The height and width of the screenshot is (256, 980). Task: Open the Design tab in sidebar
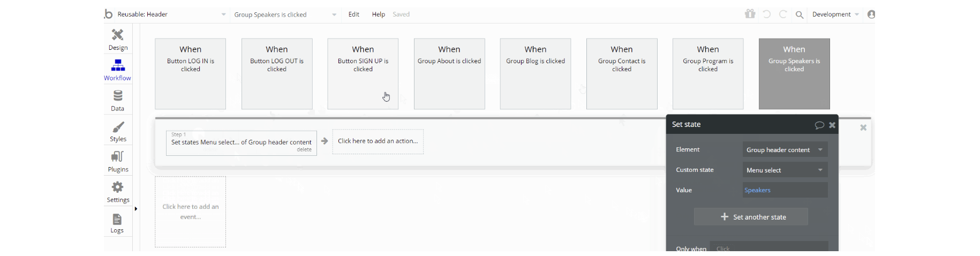pos(118,39)
